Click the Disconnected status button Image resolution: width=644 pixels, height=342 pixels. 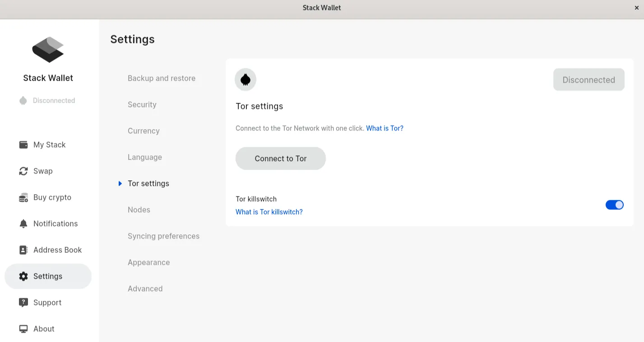point(589,80)
